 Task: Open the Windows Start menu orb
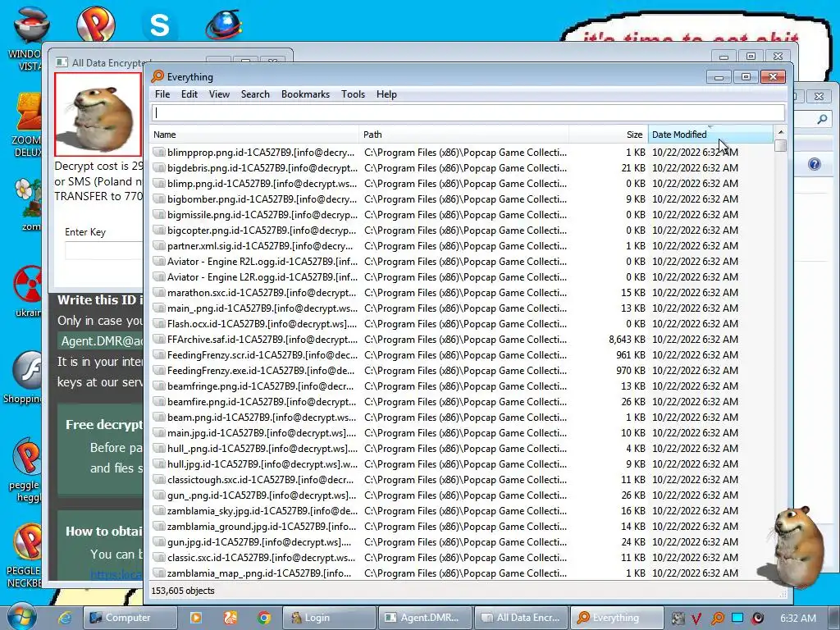point(22,617)
